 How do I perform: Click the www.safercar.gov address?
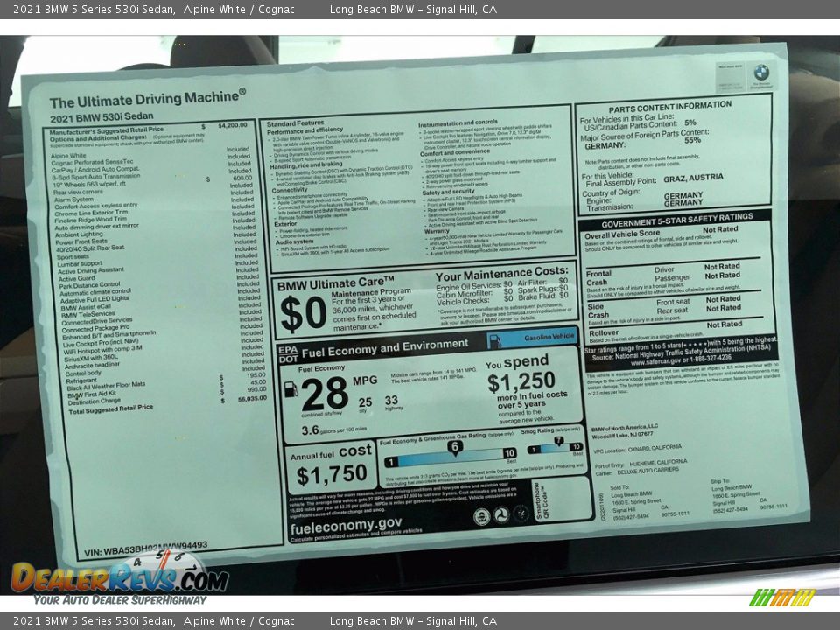655,361
